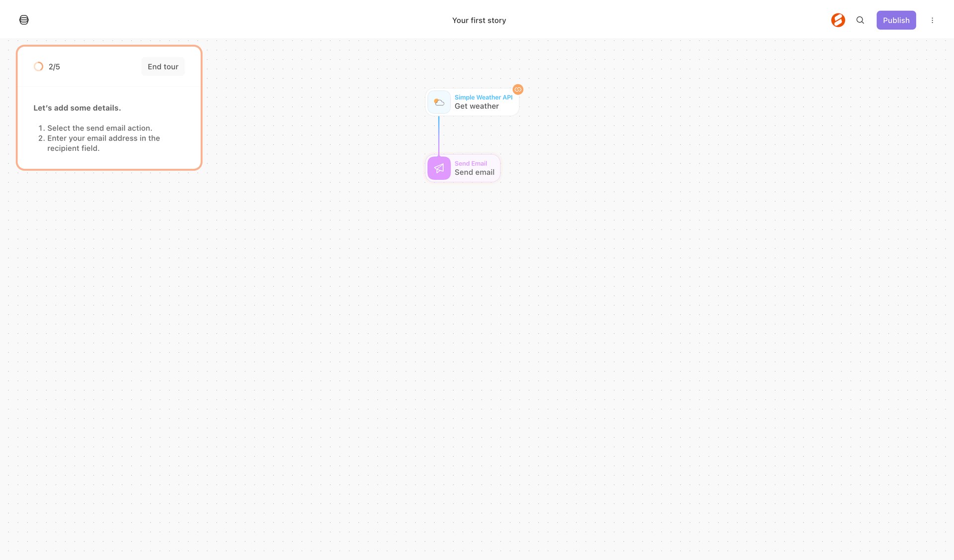Click the cloud icon on the Get weather node
Viewport: 954px width, 560px height.
pos(439,102)
